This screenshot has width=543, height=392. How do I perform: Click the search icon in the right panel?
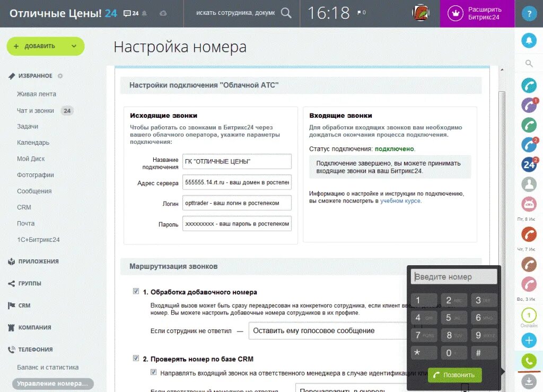pyautogui.click(x=529, y=63)
